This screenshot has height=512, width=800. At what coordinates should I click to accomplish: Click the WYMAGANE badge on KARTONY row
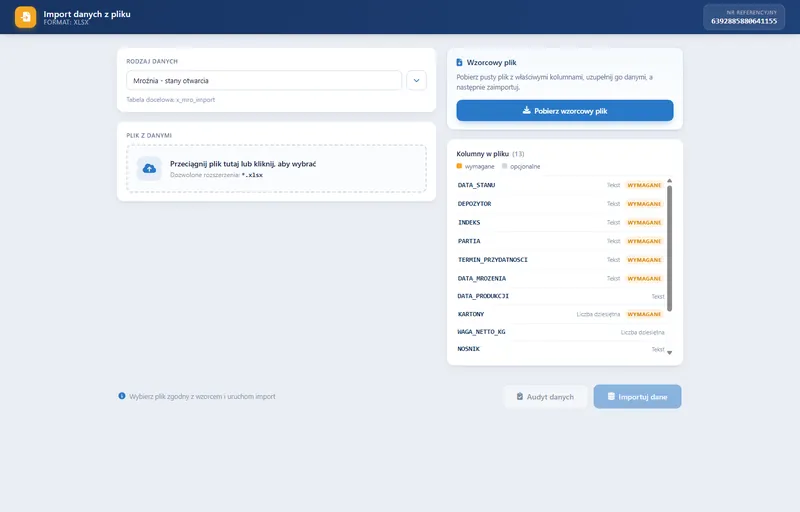[644, 314]
